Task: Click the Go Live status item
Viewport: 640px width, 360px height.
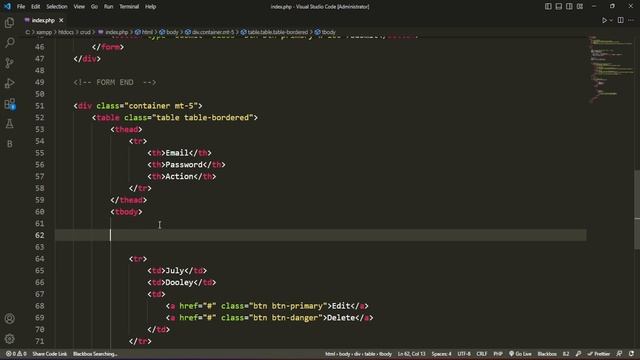Action: coord(520,354)
